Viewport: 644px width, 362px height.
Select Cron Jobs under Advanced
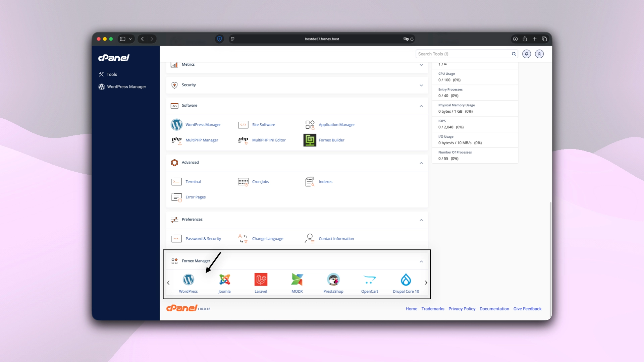pos(260,181)
